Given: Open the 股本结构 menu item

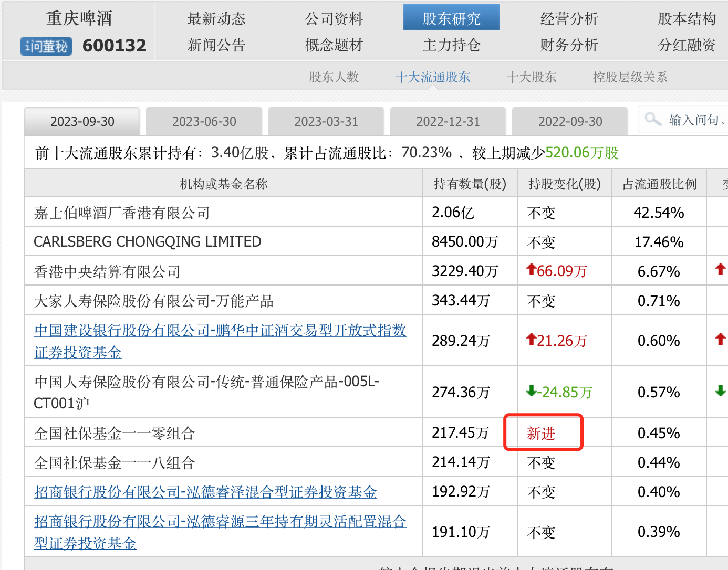Looking at the screenshot, I should 687,19.
